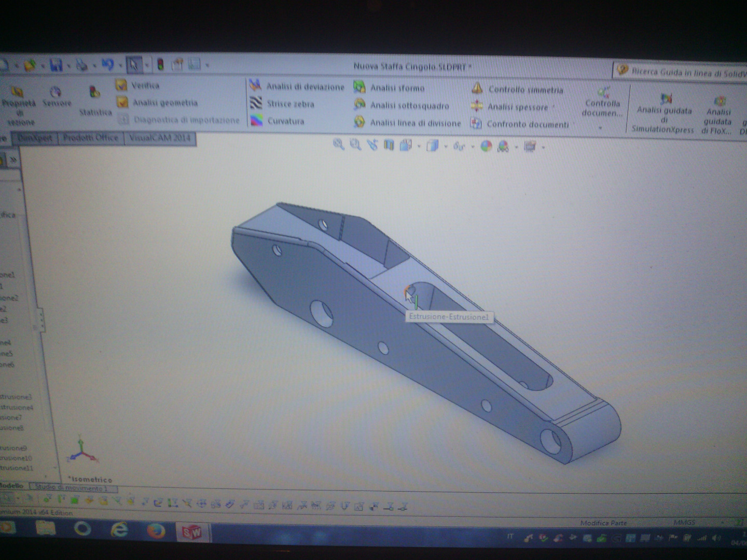
Task: Toggle Curvatura display
Action: coord(277,121)
